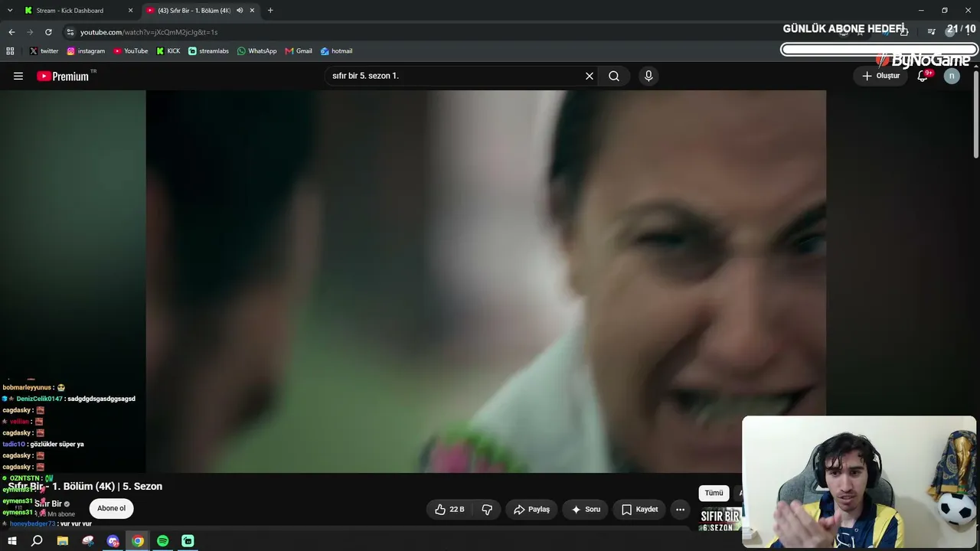Start voice search with the microphone
Image resolution: width=980 pixels, height=551 pixels.
648,76
